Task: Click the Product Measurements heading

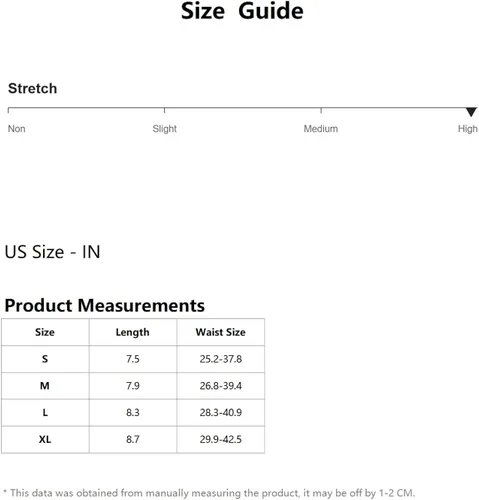Action: coord(104,305)
